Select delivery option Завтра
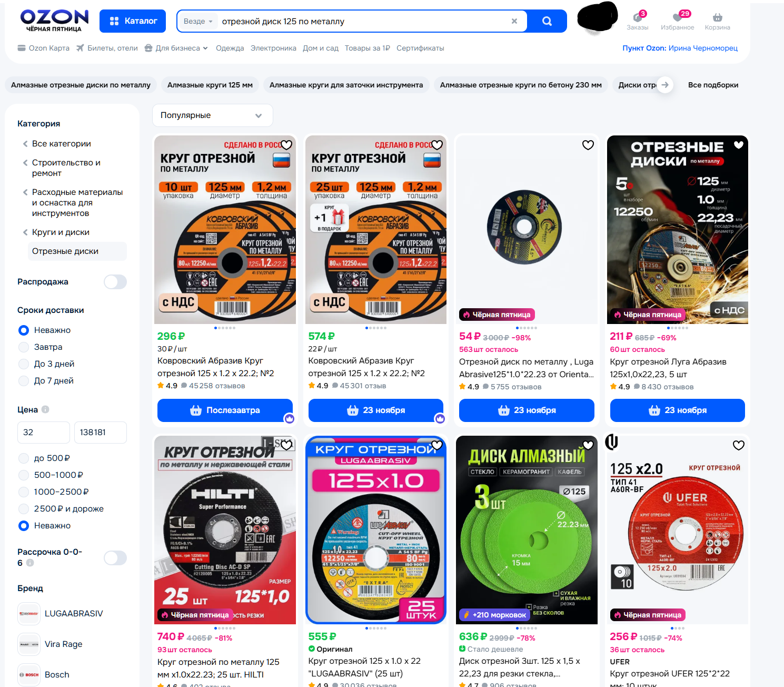The image size is (784, 687). [24, 347]
